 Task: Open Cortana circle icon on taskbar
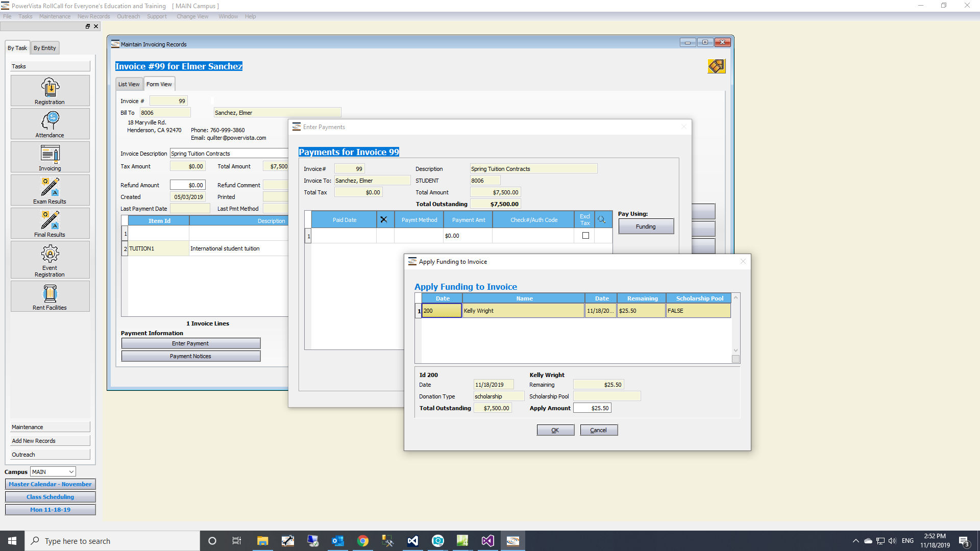(212, 541)
